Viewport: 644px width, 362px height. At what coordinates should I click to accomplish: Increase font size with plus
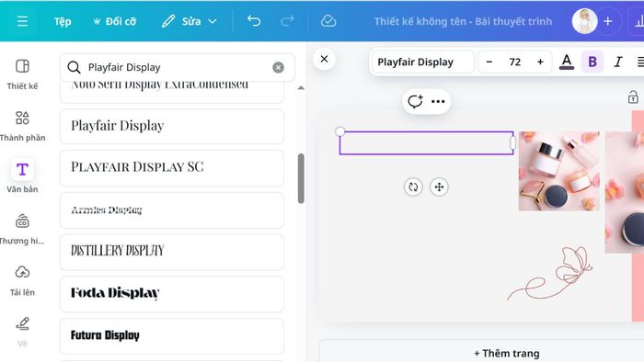pyautogui.click(x=540, y=62)
